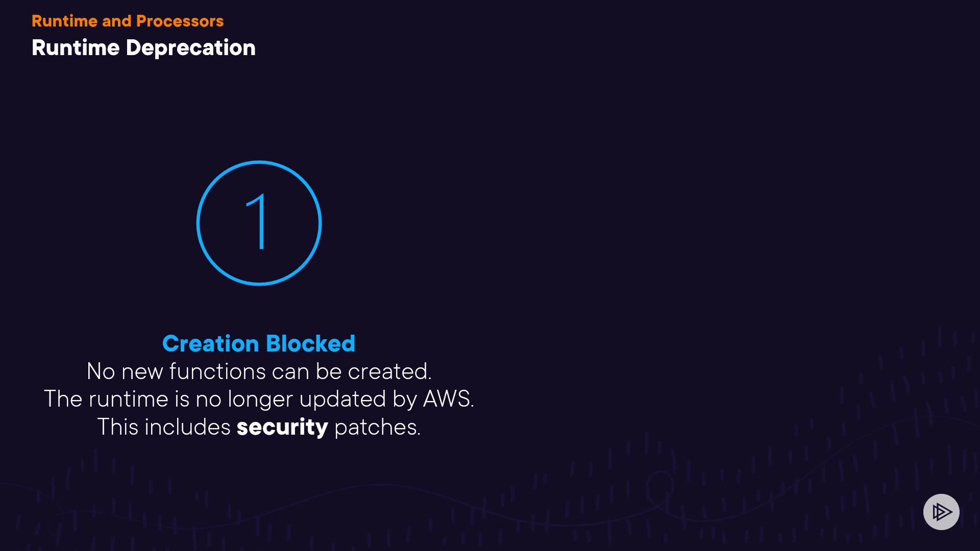
Task: Click the 'No new functions can be created.' line
Action: point(259,371)
